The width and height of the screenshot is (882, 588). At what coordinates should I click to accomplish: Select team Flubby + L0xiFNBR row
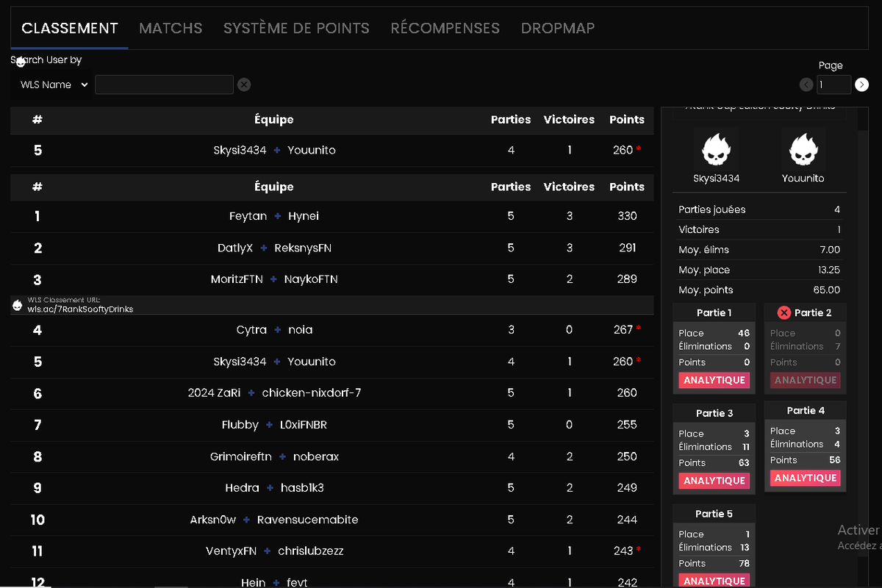coord(332,425)
